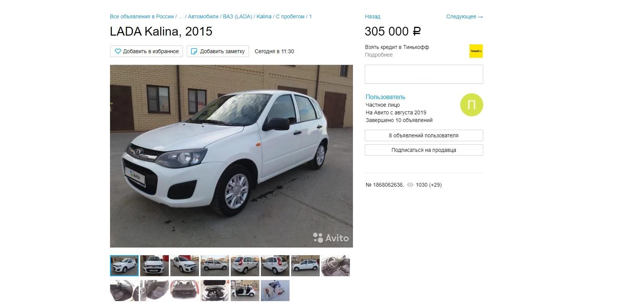Select the open-hood engine thumbnail
The height and width of the screenshot is (303, 644).
coord(215,290)
